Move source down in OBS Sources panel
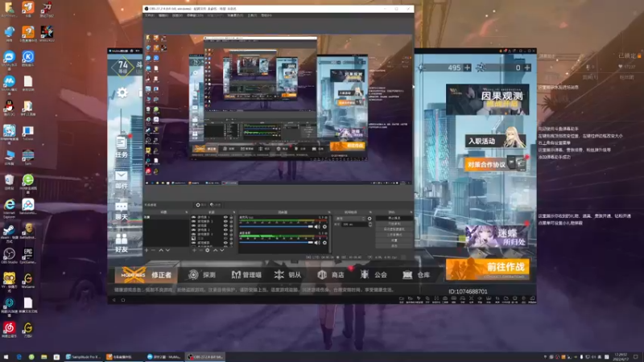 tap(222, 250)
